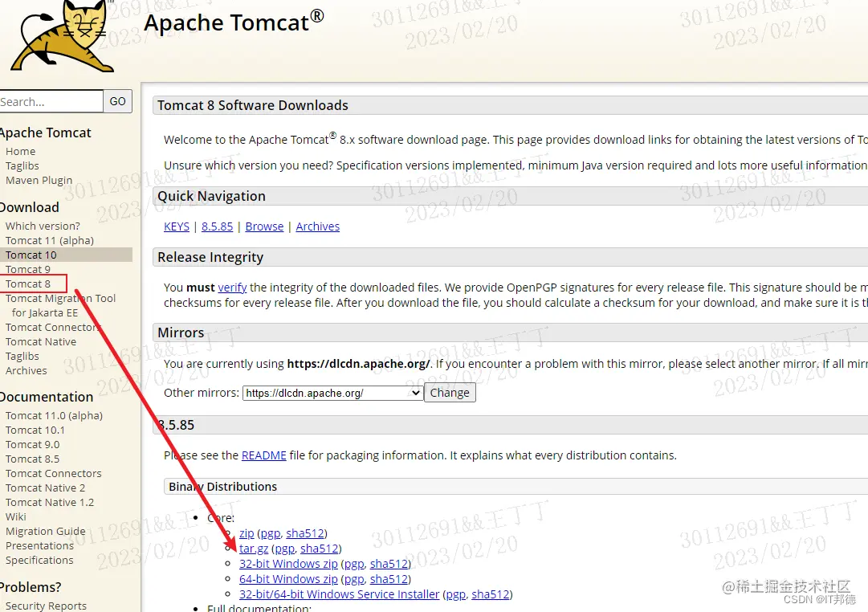
Task: Open the Other mirrors dropdown
Action: click(x=332, y=393)
